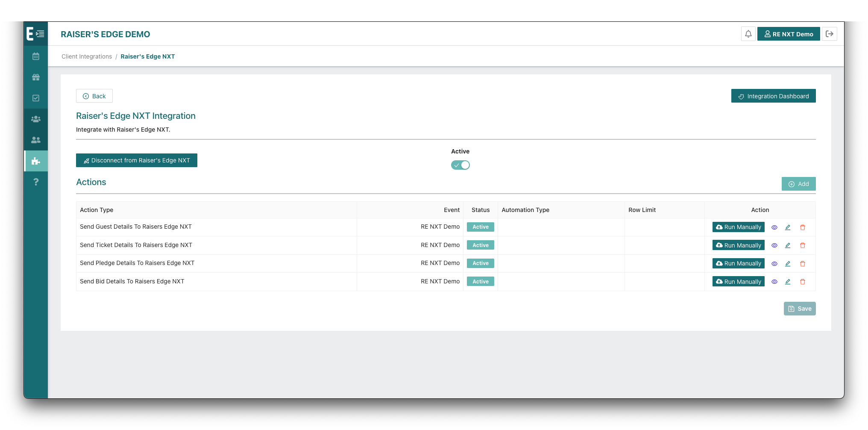Viewport: 868px width, 430px height.
Task: Click Active badge in Send Ticket Details row
Action: tap(481, 245)
